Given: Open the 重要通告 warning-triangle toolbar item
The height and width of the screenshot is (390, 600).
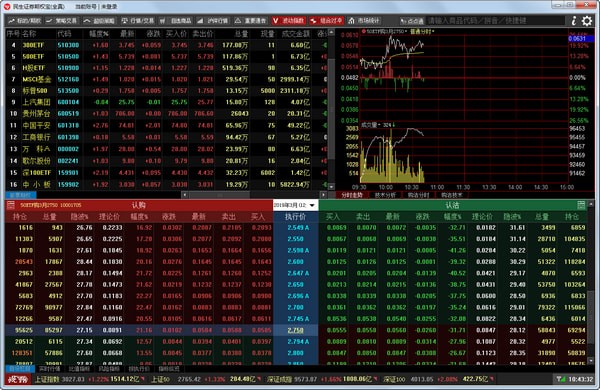Looking at the screenshot, I should pyautogui.click(x=251, y=21).
